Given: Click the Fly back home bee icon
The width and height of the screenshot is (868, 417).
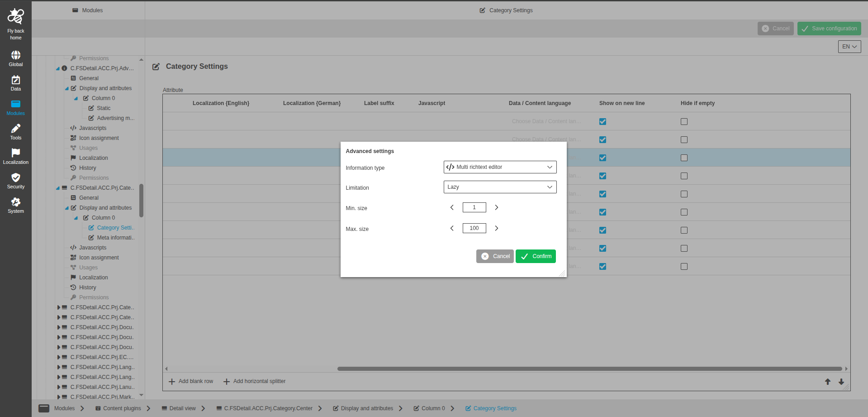Looking at the screenshot, I should coord(16,17).
